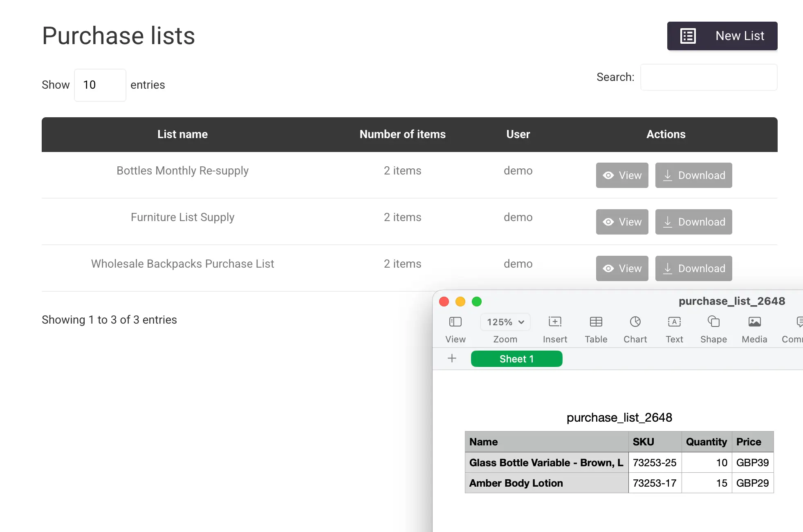Open the Show entries count selector

100,85
